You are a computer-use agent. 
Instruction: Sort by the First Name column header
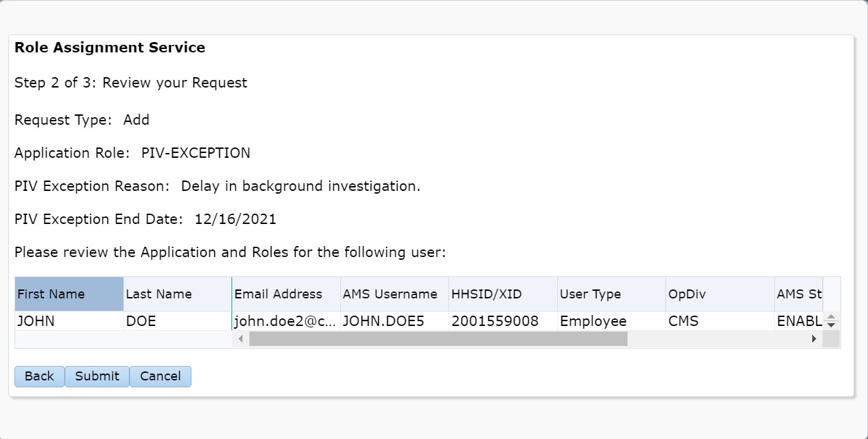69,294
